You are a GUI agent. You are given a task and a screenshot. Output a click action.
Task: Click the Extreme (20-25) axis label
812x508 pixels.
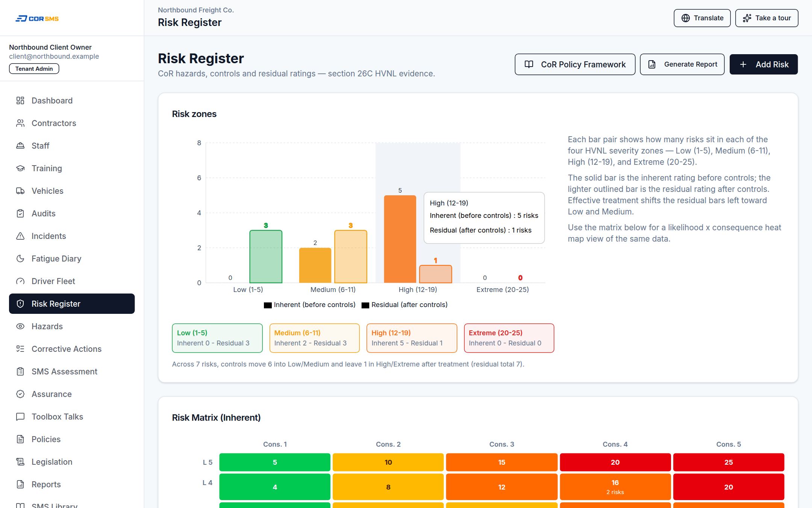pyautogui.click(x=503, y=290)
